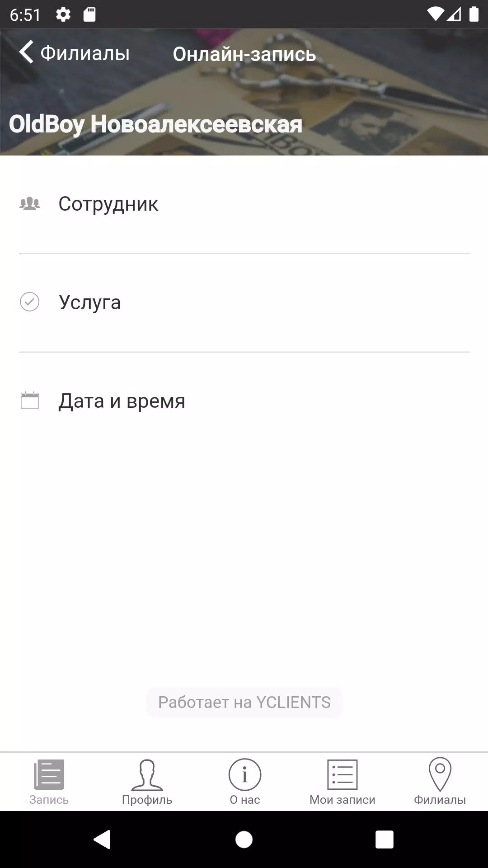Tap the Филиалы location pin icon
The image size is (488, 868).
tap(440, 774)
